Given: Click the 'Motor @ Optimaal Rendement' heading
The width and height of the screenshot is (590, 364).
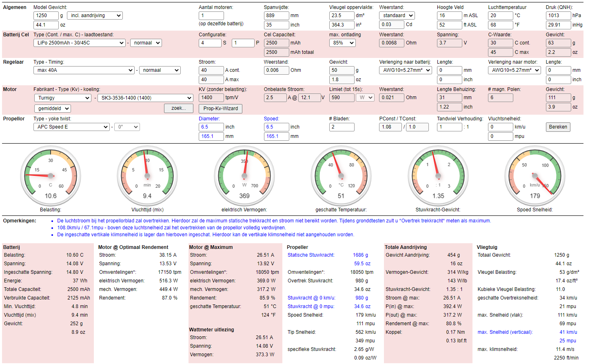Looking at the screenshot, I should (x=133, y=247).
